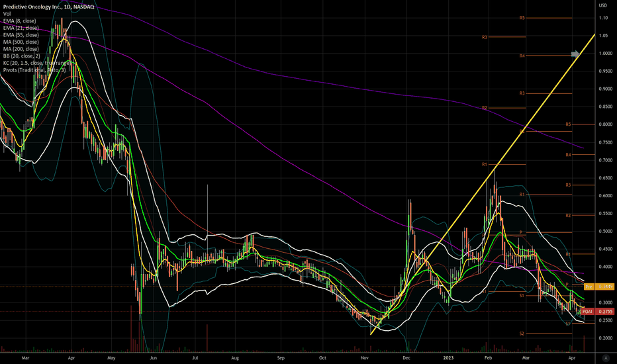Click the 0.3000 price axis label

[606, 302]
